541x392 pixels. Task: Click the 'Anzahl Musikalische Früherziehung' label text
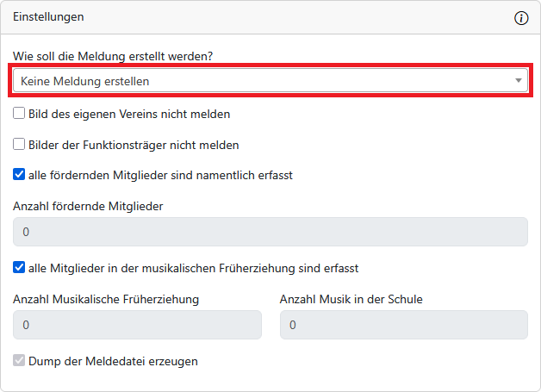click(106, 299)
